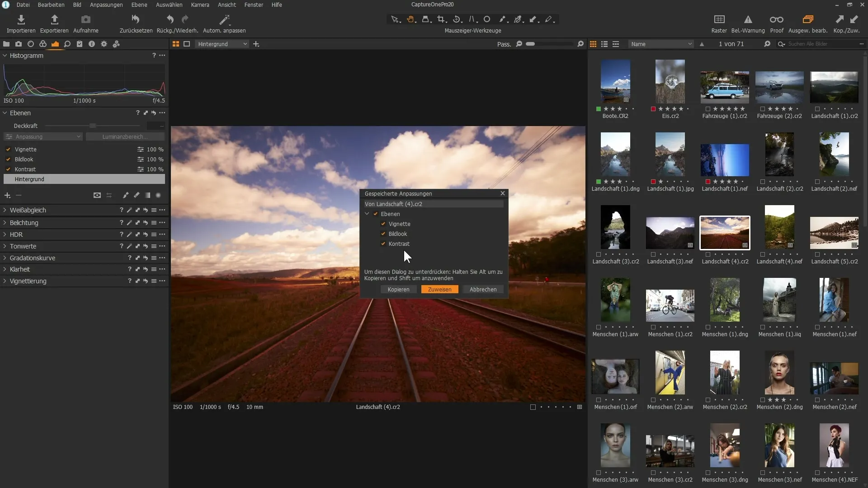868x488 pixels.
Task: Adjust the Deckkraft opacity slider
Action: tap(93, 126)
